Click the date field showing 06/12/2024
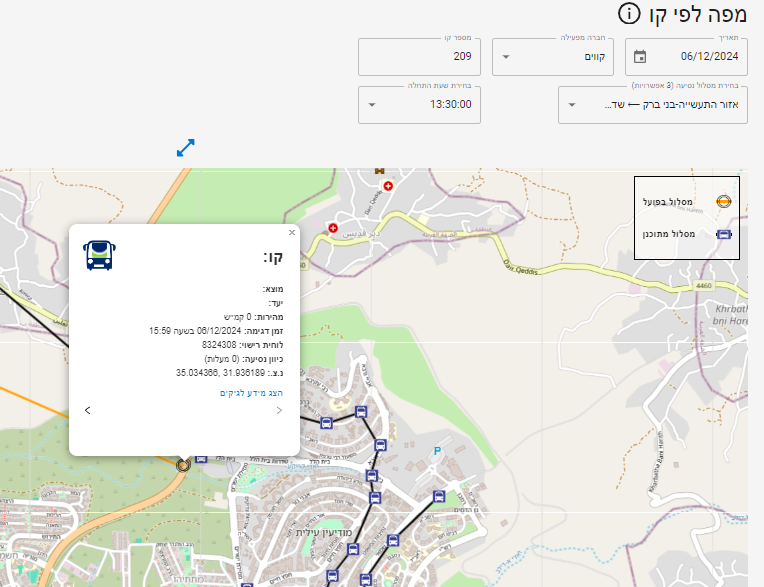Image resolution: width=764 pixels, height=587 pixels. 686,57
